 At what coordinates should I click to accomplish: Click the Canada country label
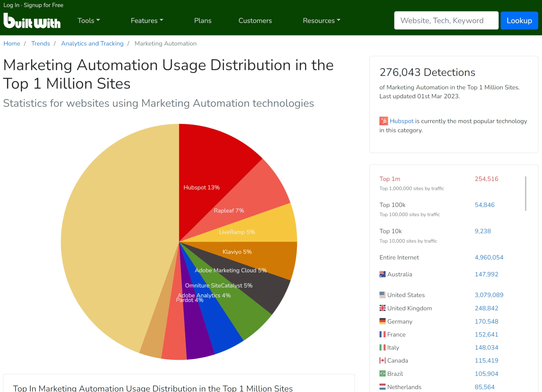[x=398, y=360]
